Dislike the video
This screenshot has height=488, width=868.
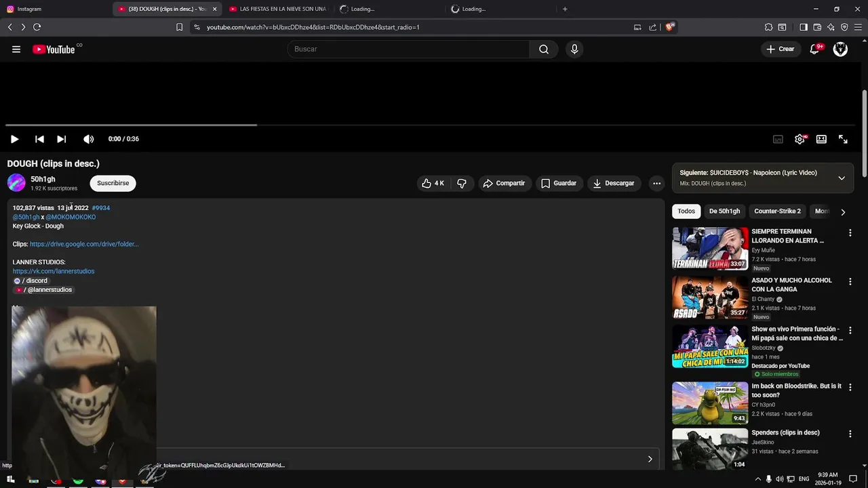tap(462, 183)
